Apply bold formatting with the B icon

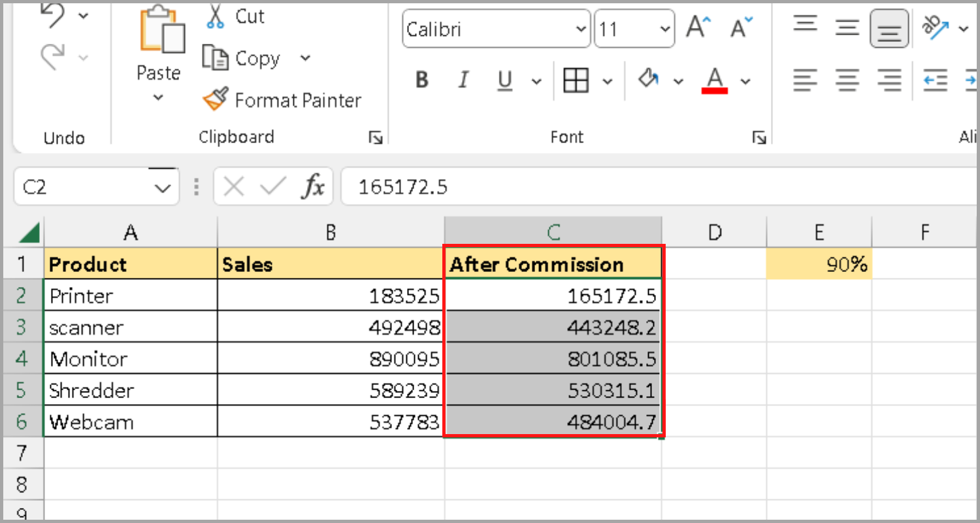point(421,80)
